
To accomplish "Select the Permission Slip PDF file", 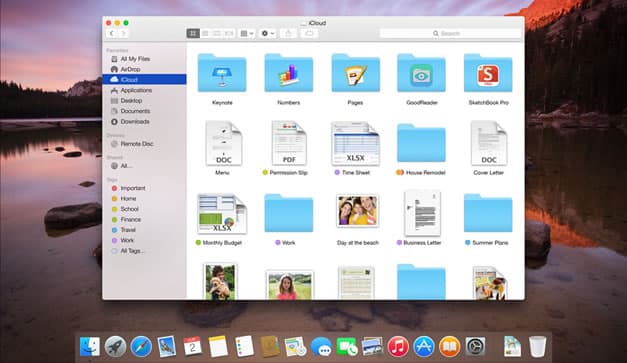I will tap(289, 143).
